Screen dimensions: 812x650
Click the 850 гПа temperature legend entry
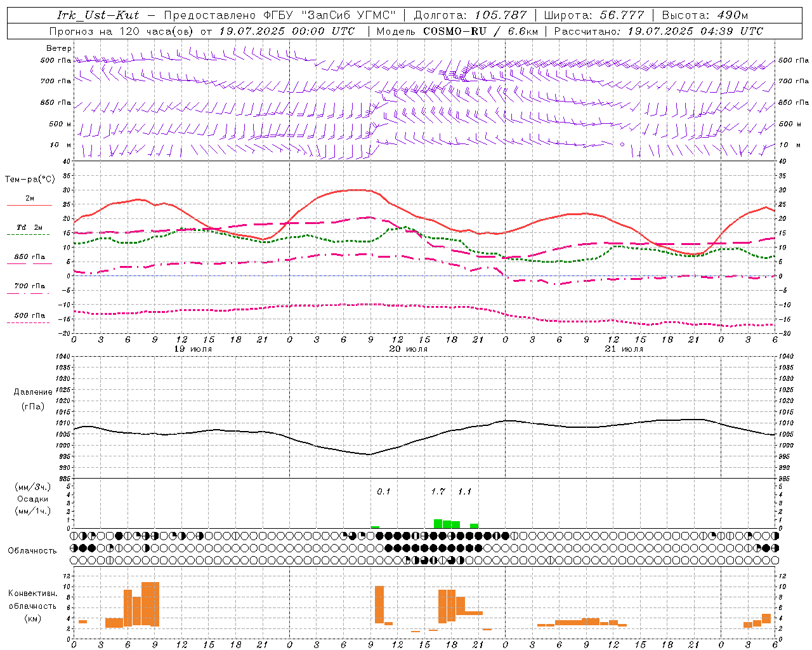tap(29, 257)
